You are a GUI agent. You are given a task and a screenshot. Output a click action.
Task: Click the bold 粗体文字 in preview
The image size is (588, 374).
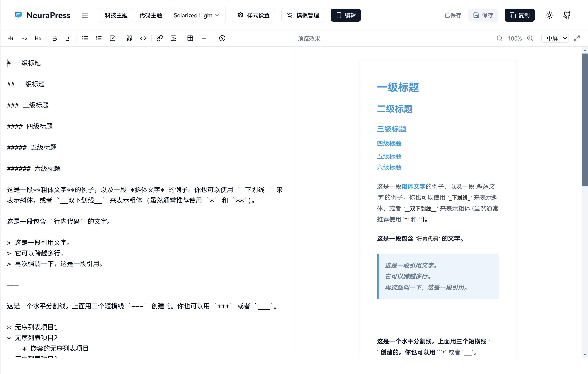(x=413, y=186)
